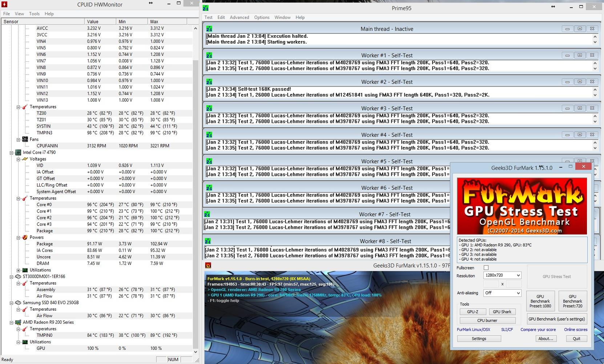Click the Worker #5 Self-Test window icon

(x=209, y=161)
